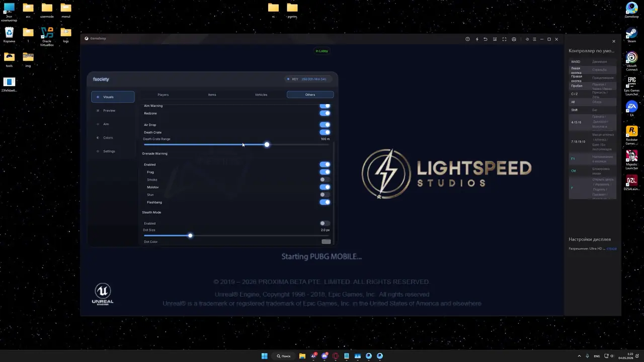Image resolution: width=644 pixels, height=362 pixels.
Task: Open the Epic Games Launcher shortcut
Action: [631, 86]
